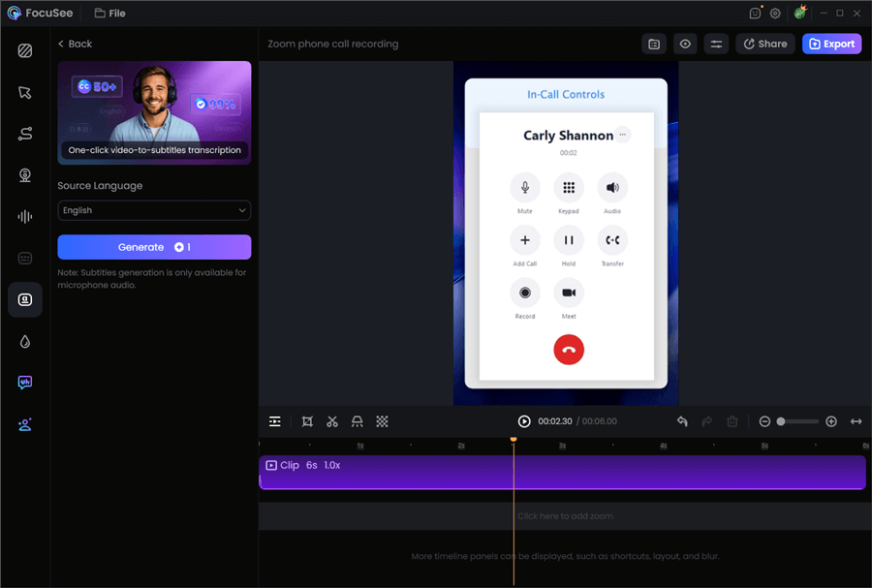Toggle preview visibility with the eye icon
The height and width of the screenshot is (588, 872).
685,44
